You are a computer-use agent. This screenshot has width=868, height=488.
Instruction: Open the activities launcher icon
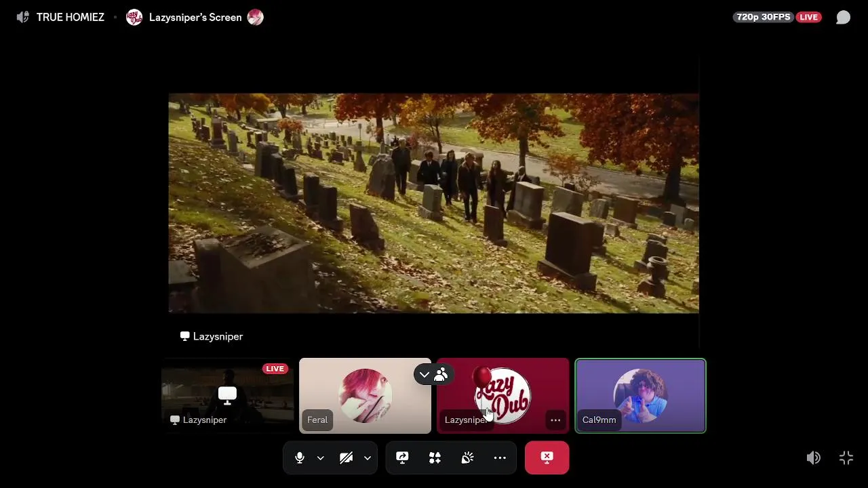(435, 458)
